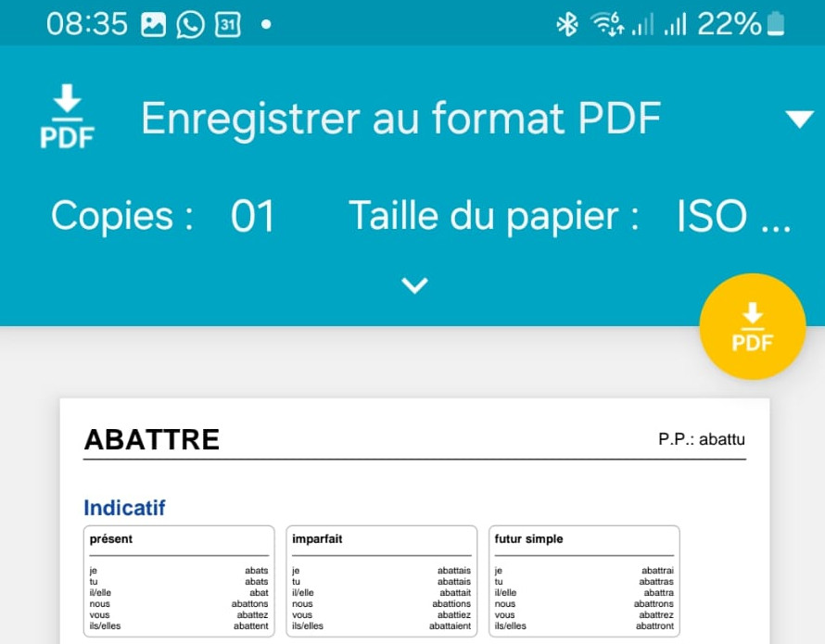
Task: Tap the notification overflow dot
Action: 266,24
